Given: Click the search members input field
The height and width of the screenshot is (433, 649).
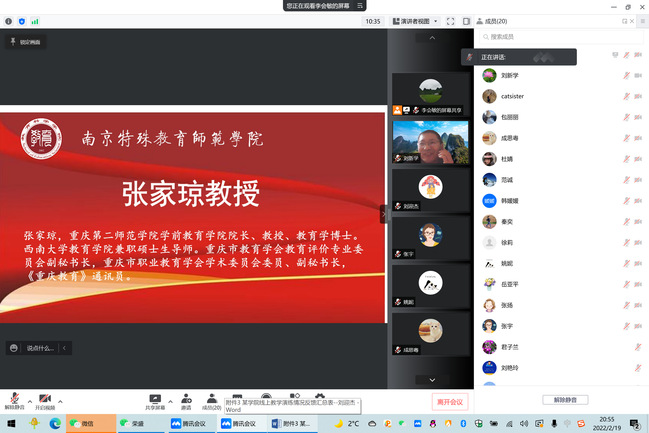Looking at the screenshot, I should point(560,37).
